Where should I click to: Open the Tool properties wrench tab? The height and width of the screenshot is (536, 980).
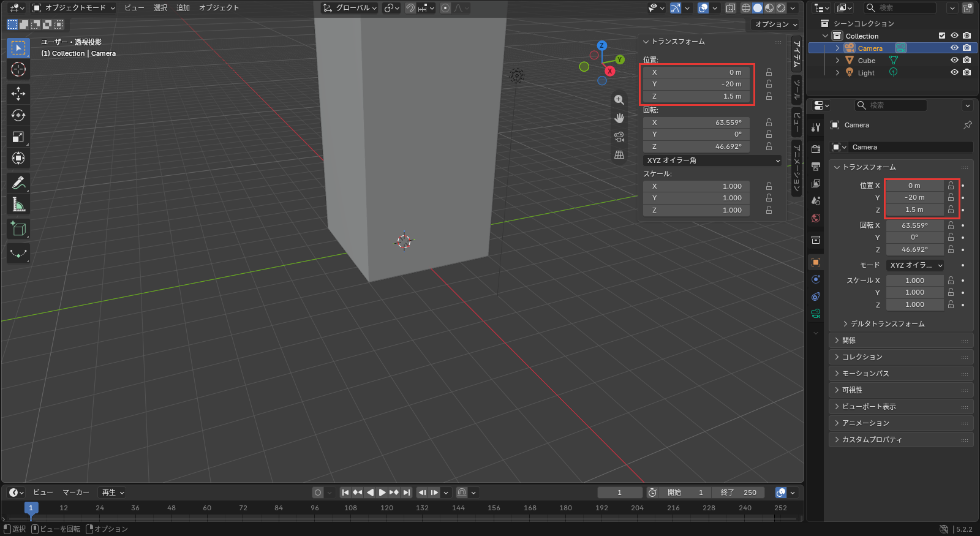pos(816,127)
